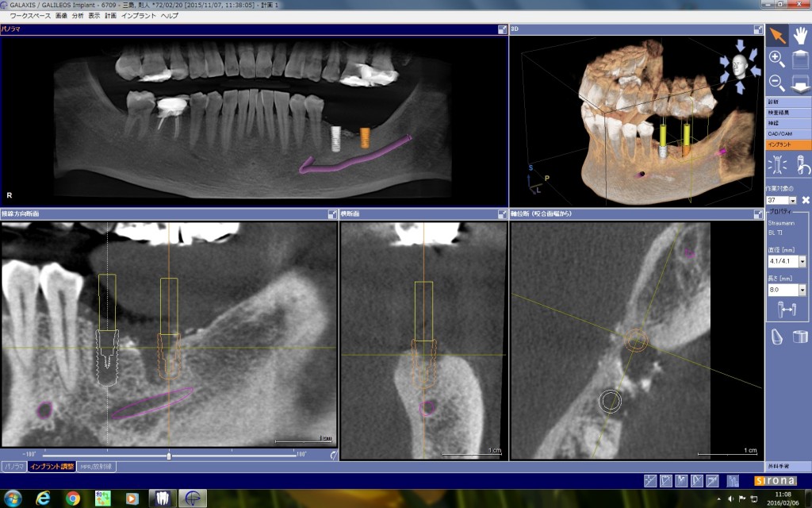Click the インプラント sidebar button
The width and height of the screenshot is (812, 508).
pos(787,144)
